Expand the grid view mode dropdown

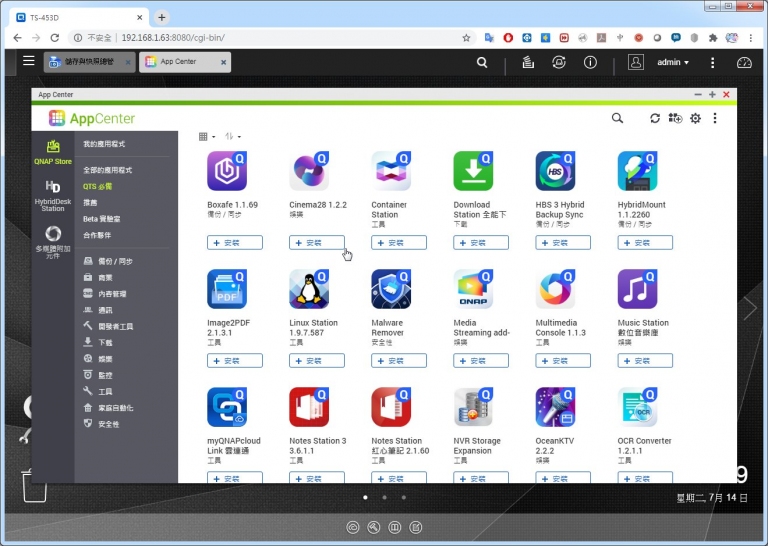pos(207,137)
